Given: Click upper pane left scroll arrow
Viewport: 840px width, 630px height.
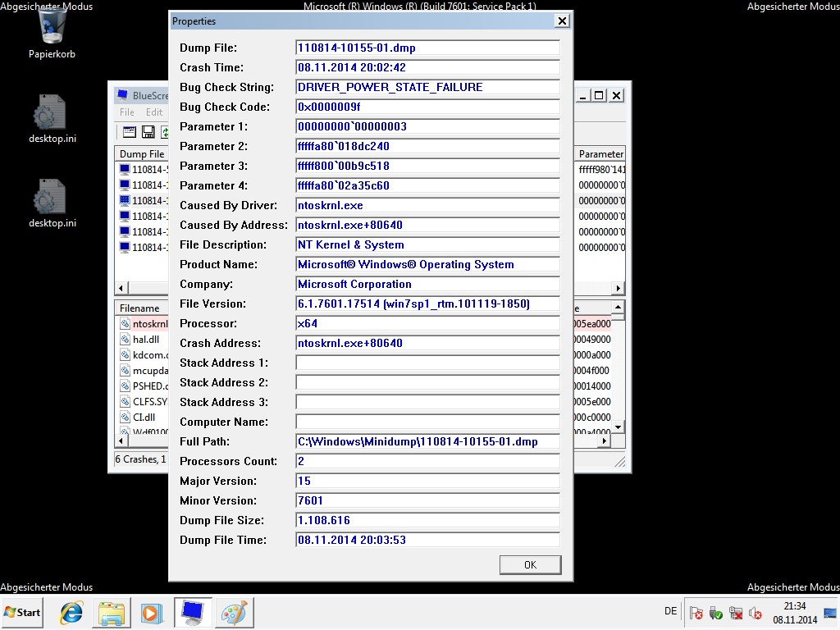Looking at the screenshot, I should 121,288.
